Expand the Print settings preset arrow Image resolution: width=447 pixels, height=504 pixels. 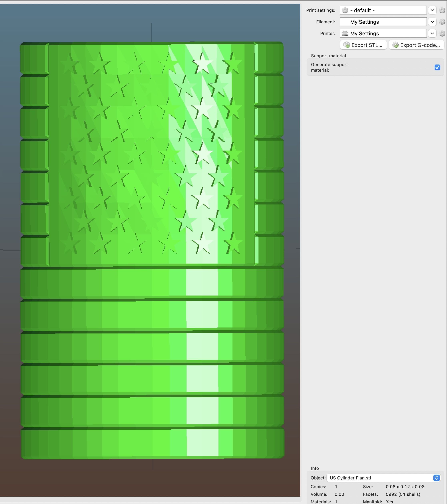click(432, 10)
